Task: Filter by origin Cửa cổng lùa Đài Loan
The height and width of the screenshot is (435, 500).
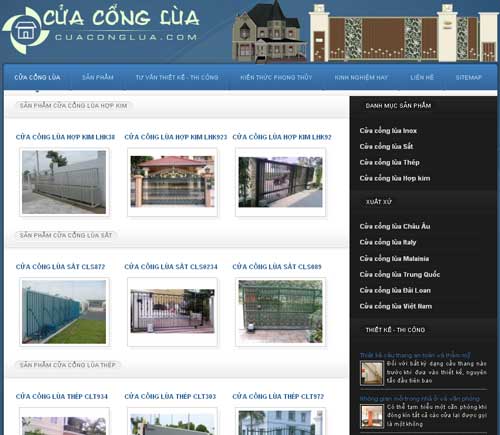Action: [x=395, y=290]
